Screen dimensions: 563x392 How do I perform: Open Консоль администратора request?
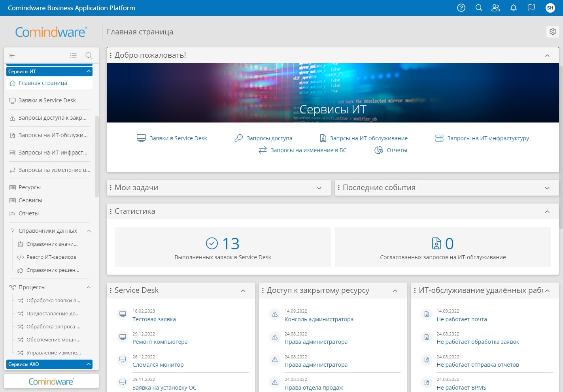319,319
